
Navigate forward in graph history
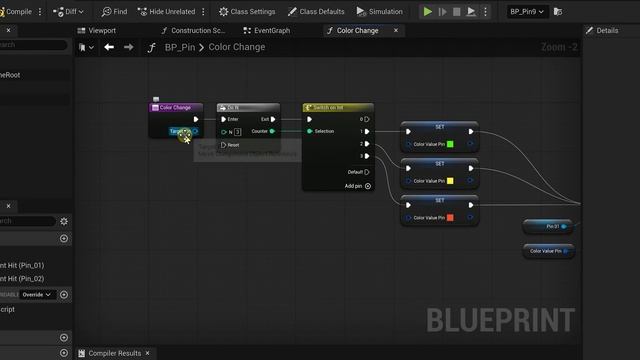pyautogui.click(x=129, y=47)
